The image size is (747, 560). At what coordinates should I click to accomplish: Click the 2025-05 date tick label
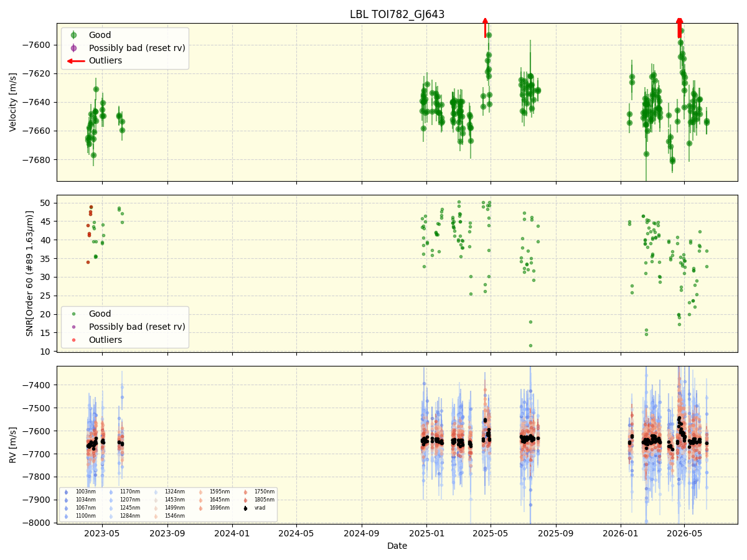click(491, 533)
